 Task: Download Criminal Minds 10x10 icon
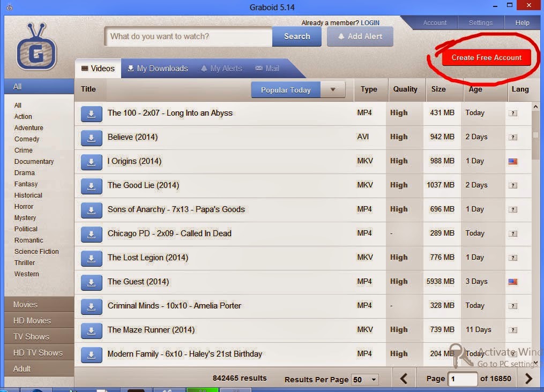(x=91, y=306)
